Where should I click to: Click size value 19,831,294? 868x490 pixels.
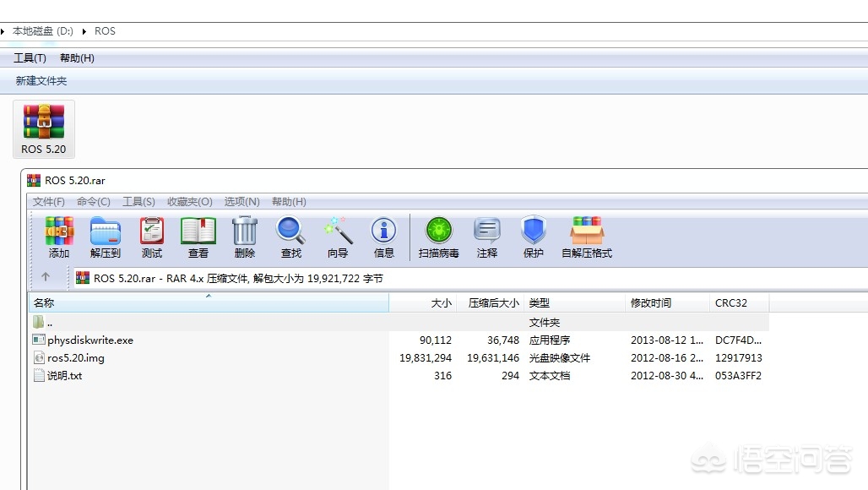pyautogui.click(x=426, y=357)
